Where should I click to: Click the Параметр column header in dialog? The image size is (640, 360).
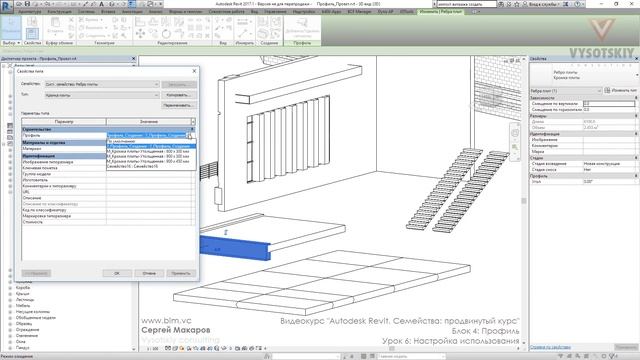click(x=64, y=122)
